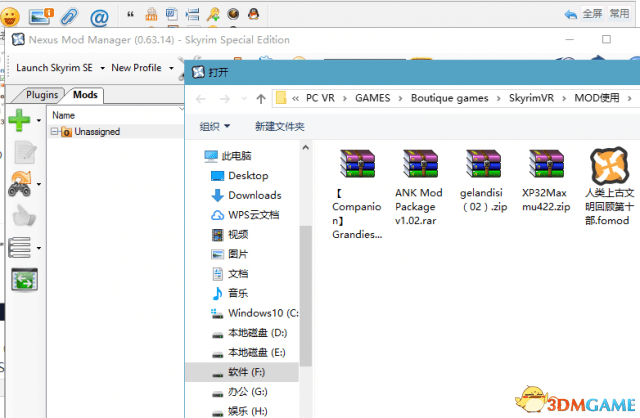Image resolution: width=640 pixels, height=418 pixels.
Task: Select the Mods tab
Action: pos(85,95)
